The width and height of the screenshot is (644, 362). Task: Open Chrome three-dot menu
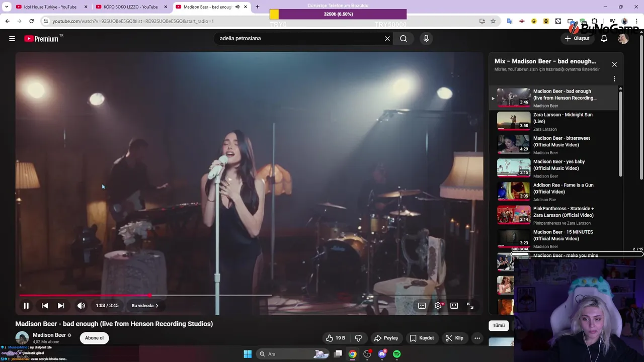click(x=636, y=21)
